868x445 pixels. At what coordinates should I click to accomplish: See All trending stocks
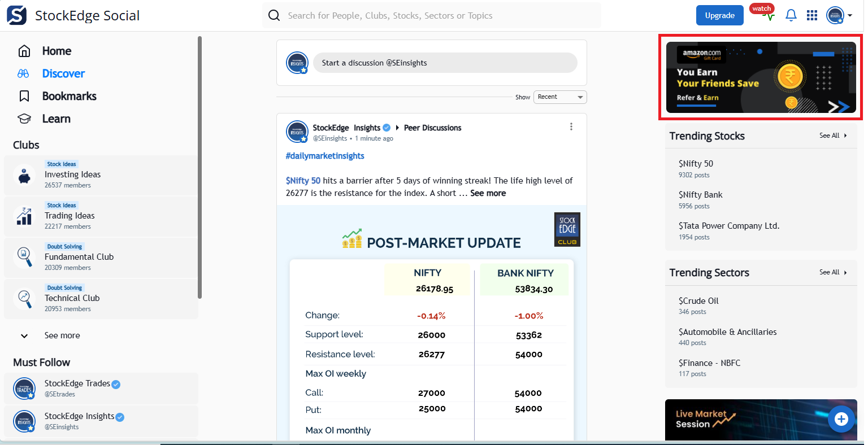tap(832, 136)
